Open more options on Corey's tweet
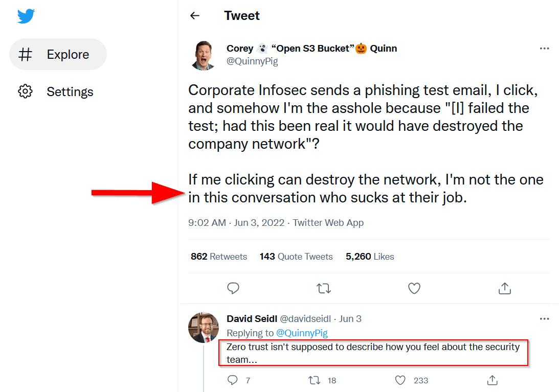This screenshot has width=559, height=392. 544,48
